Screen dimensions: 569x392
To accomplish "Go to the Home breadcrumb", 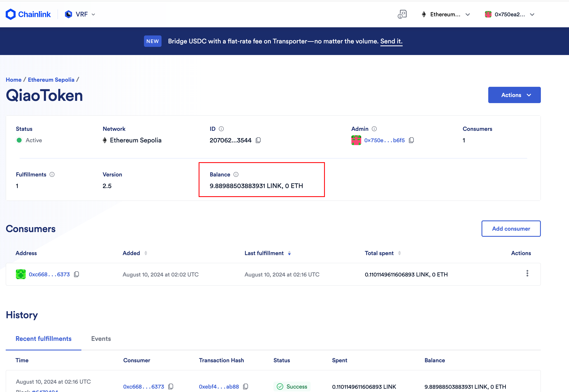I will click(x=13, y=80).
